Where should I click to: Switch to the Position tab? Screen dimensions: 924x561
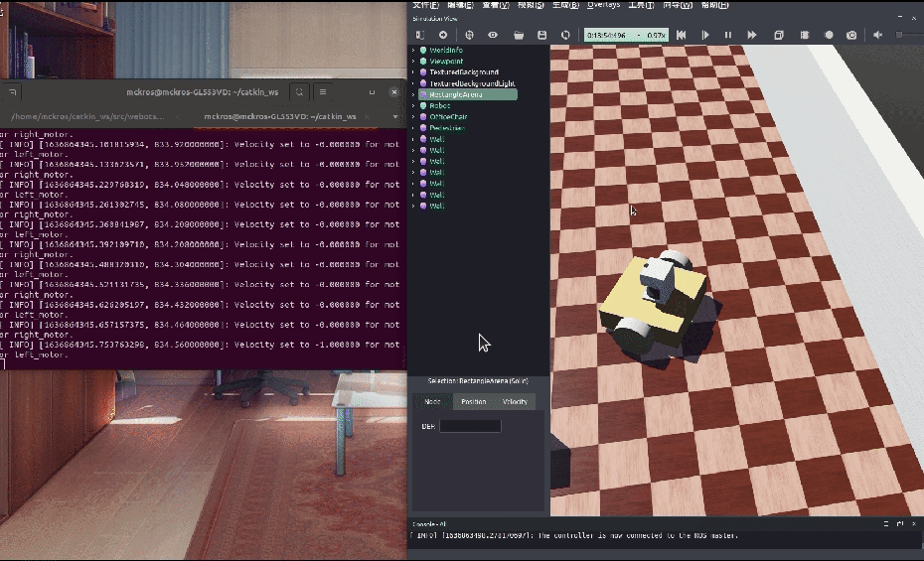click(474, 402)
